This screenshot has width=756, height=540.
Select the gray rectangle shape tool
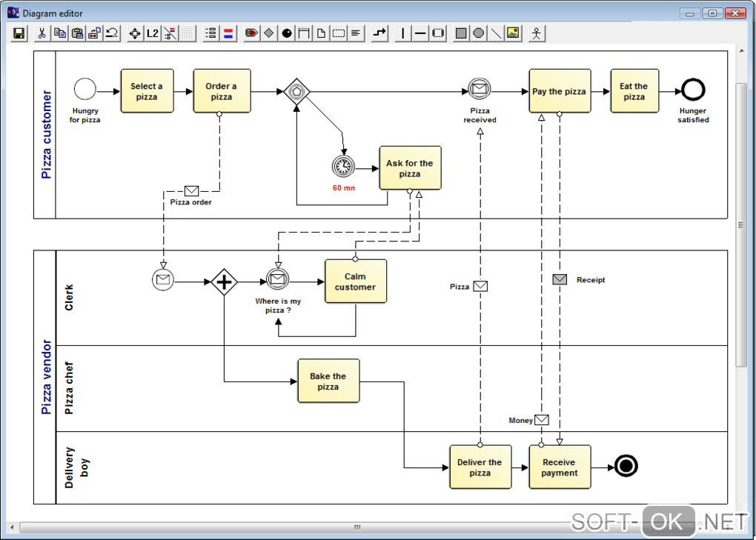pyautogui.click(x=461, y=33)
